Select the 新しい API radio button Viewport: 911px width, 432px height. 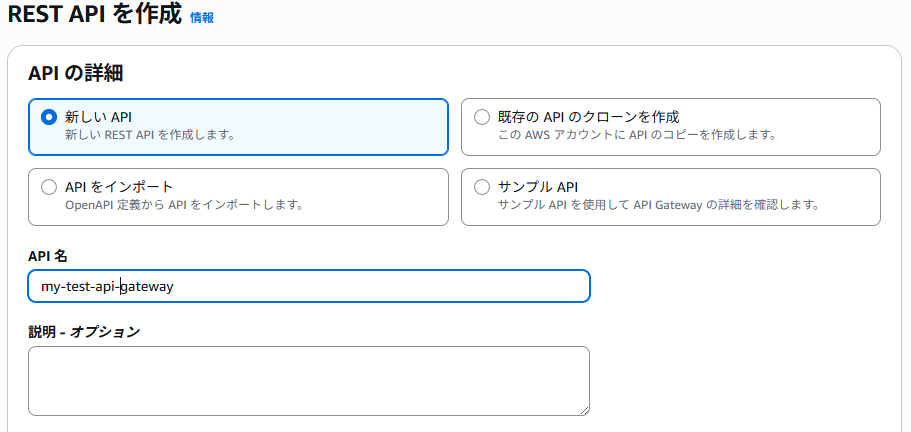[x=48, y=117]
